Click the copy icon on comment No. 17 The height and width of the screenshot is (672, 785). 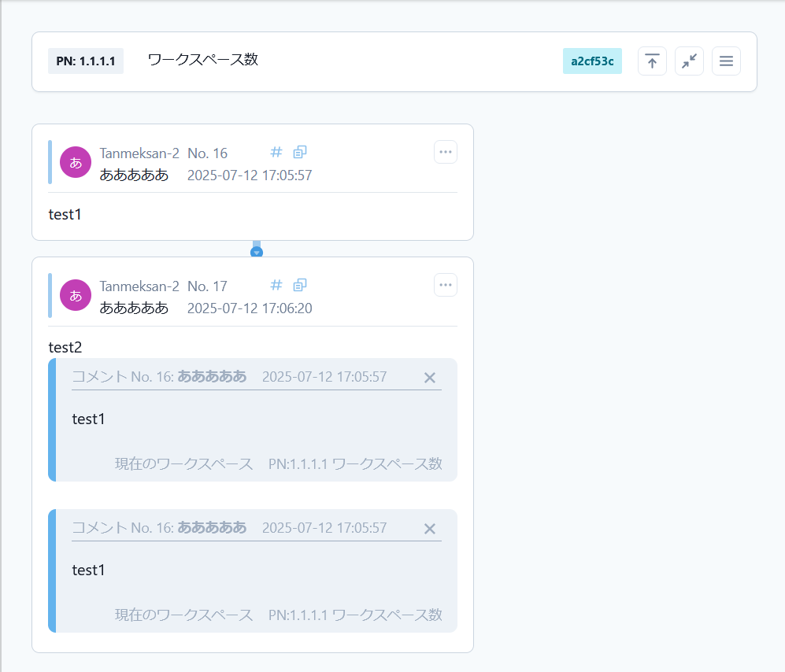tap(299, 285)
